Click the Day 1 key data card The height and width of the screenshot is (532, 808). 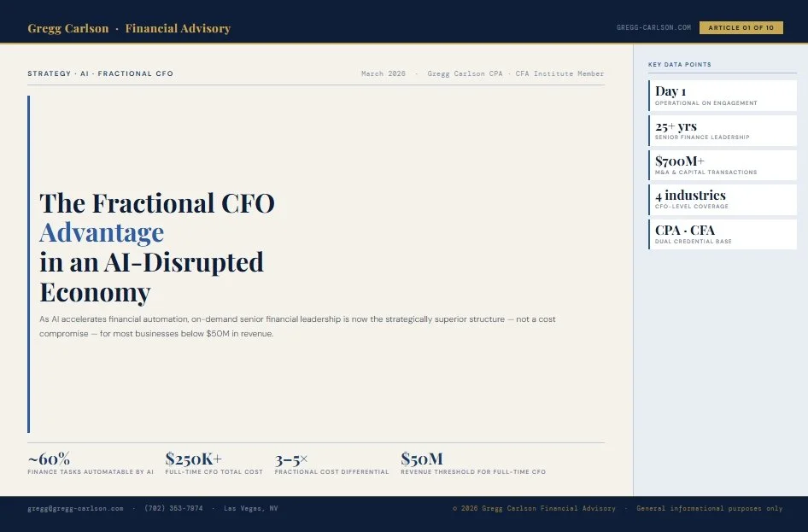pos(722,95)
